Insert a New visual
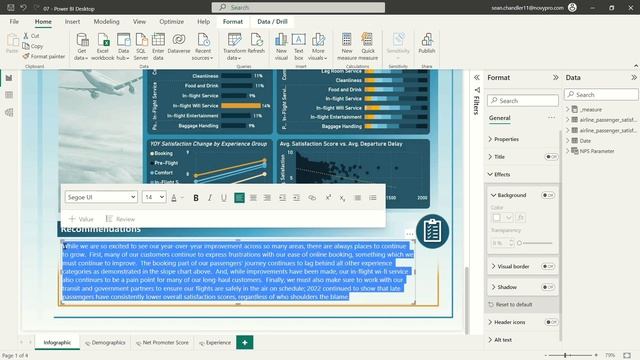Image resolution: width=640 pixels, height=360 pixels. [281, 47]
